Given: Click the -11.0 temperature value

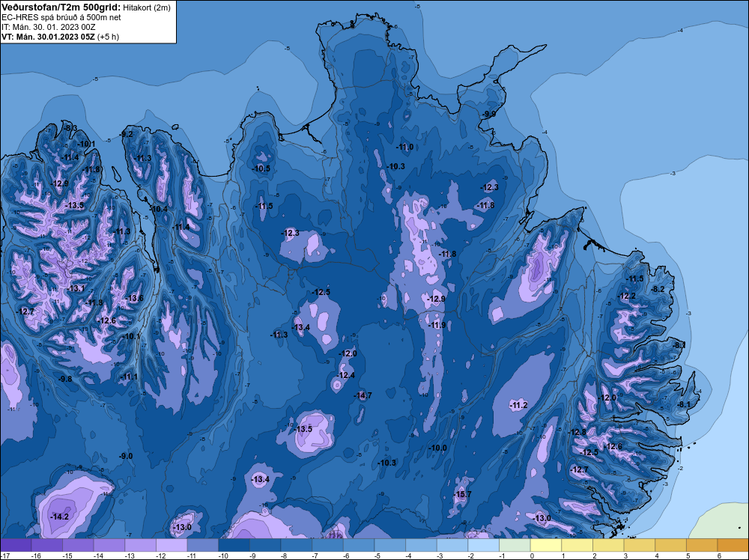Looking at the screenshot, I should (x=405, y=147).
